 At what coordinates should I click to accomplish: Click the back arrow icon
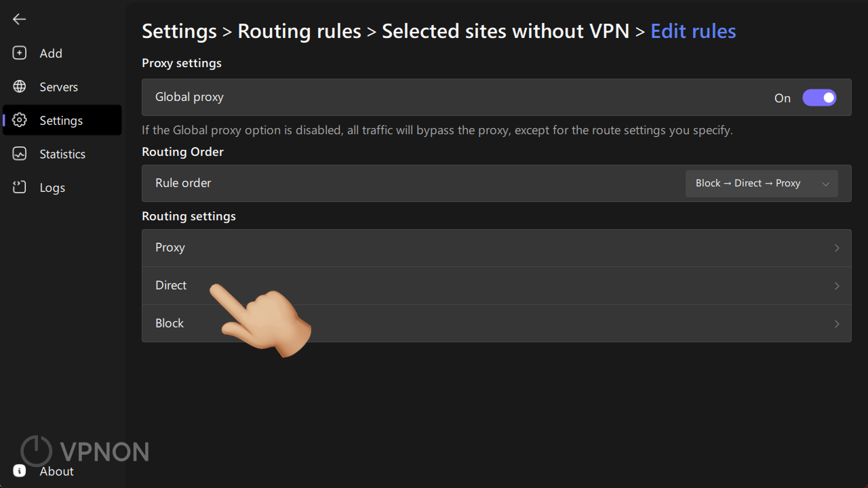point(19,19)
